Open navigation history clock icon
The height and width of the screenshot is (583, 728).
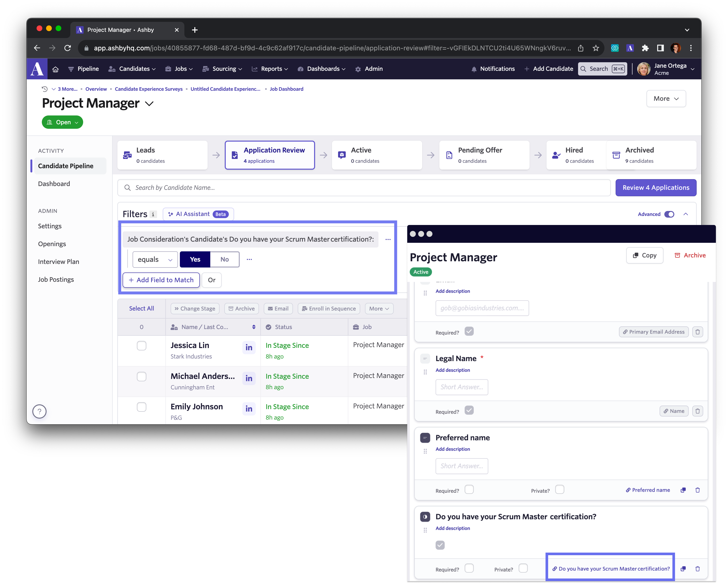[x=45, y=89]
